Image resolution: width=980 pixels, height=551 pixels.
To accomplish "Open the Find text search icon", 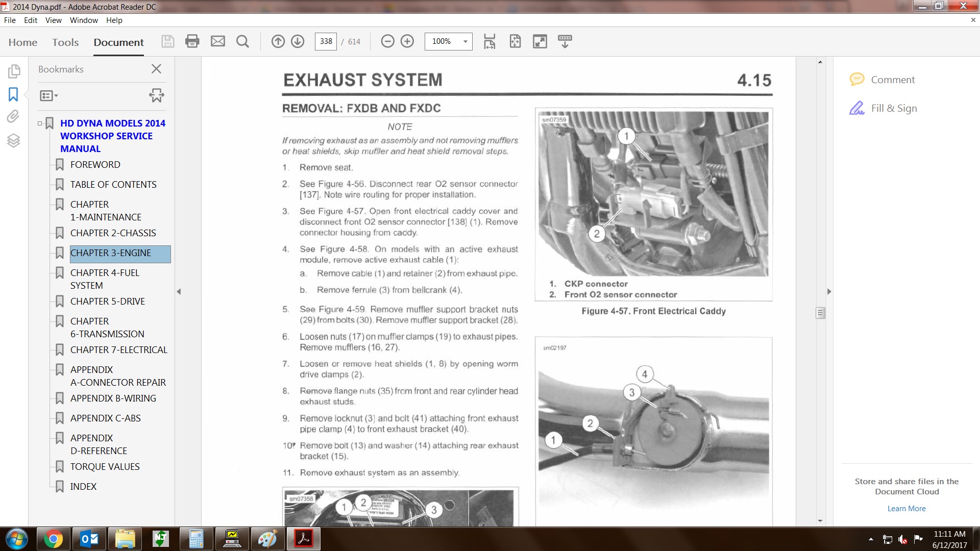I will [x=243, y=41].
